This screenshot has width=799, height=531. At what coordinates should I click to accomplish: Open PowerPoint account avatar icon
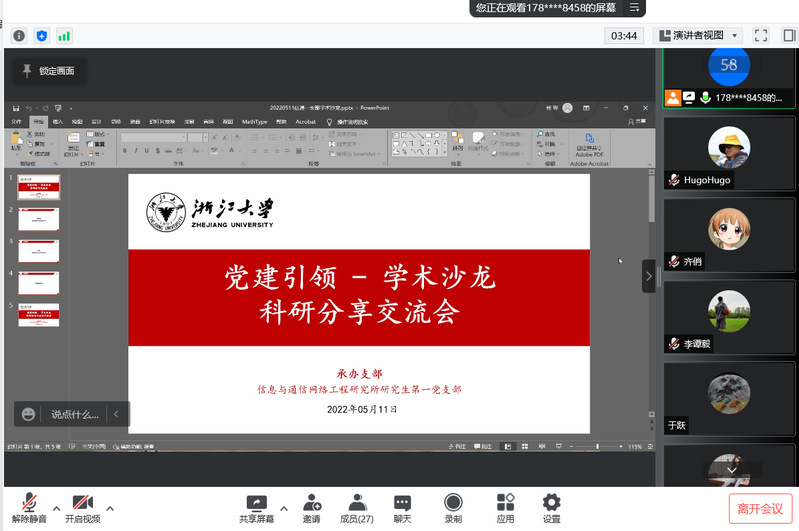[568, 108]
